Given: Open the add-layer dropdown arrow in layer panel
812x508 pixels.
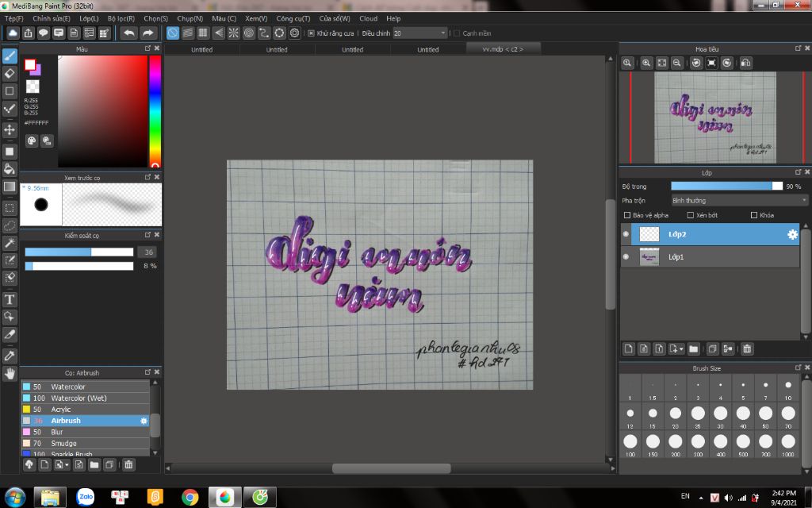Looking at the screenshot, I should (680, 348).
